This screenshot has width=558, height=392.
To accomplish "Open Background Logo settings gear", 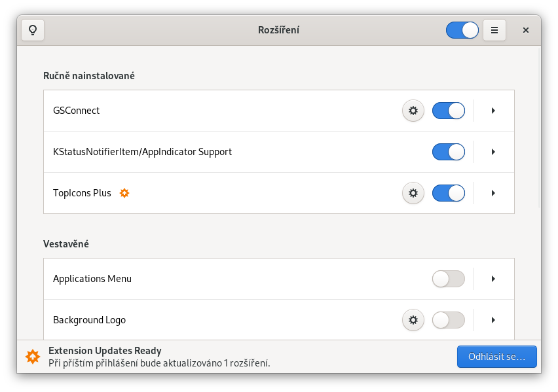I will pos(413,320).
